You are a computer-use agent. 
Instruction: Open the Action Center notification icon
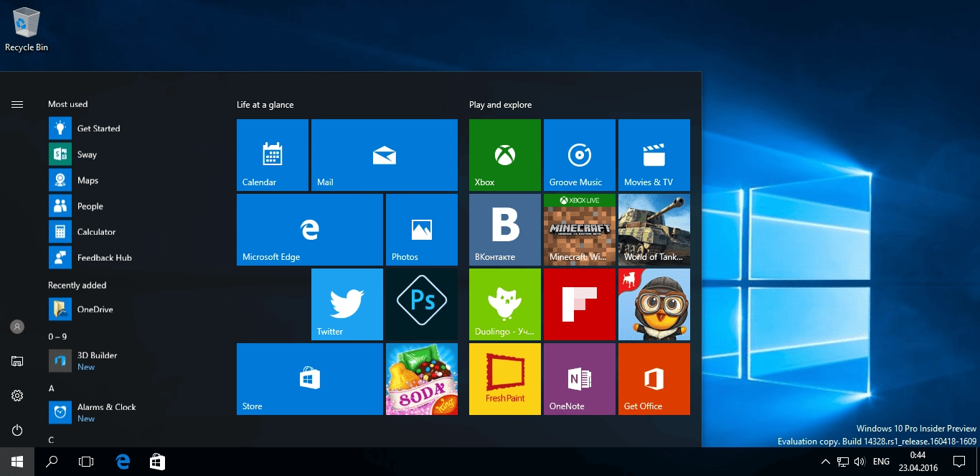[x=959, y=462]
